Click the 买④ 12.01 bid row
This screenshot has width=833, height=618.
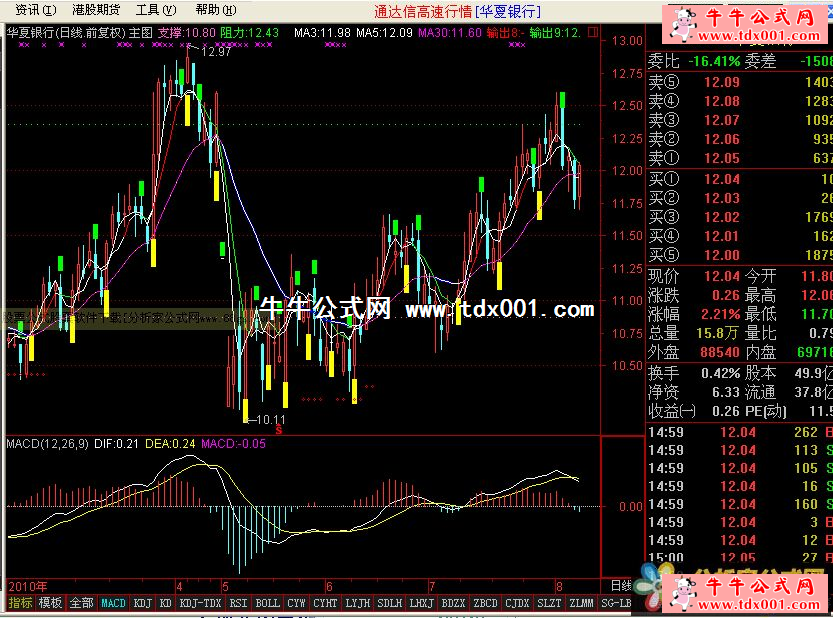coord(740,236)
